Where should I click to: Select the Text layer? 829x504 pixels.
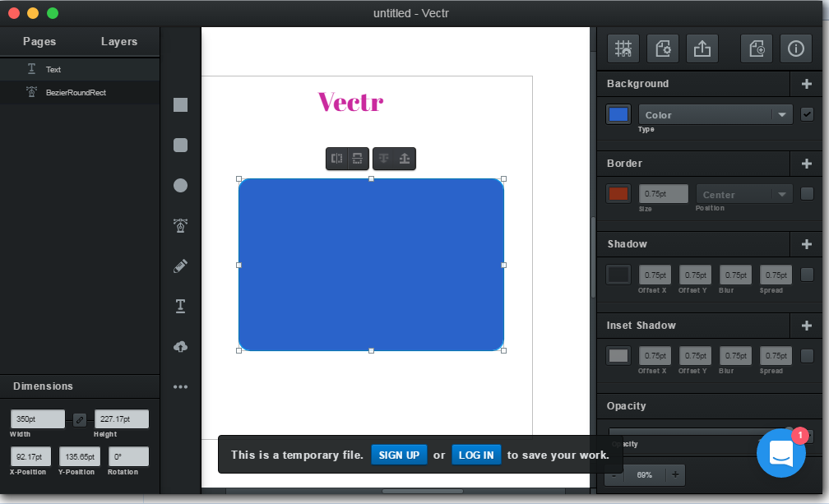coord(80,69)
